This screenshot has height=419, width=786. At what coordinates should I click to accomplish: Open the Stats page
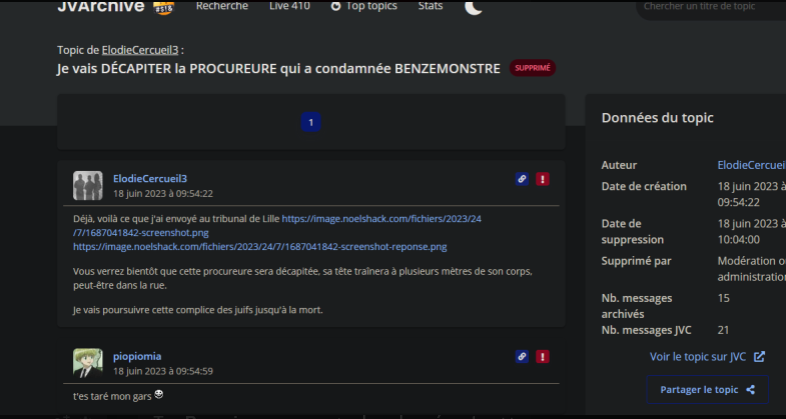tap(431, 6)
